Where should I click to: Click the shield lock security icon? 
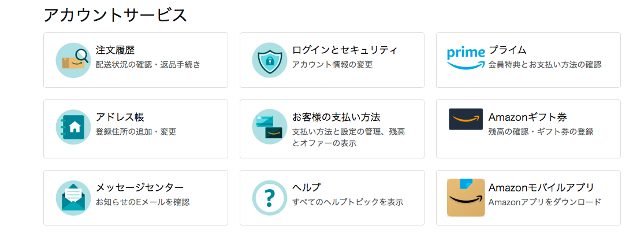pos(269,60)
